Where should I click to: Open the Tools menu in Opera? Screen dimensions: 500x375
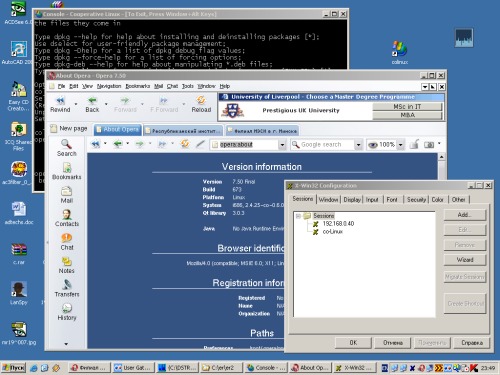pos(188,86)
